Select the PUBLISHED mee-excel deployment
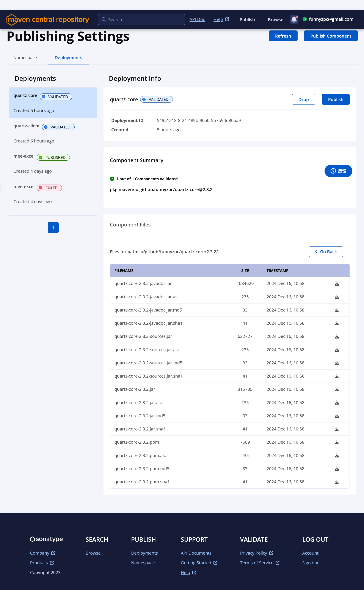The image size is (364, 590). [x=53, y=163]
